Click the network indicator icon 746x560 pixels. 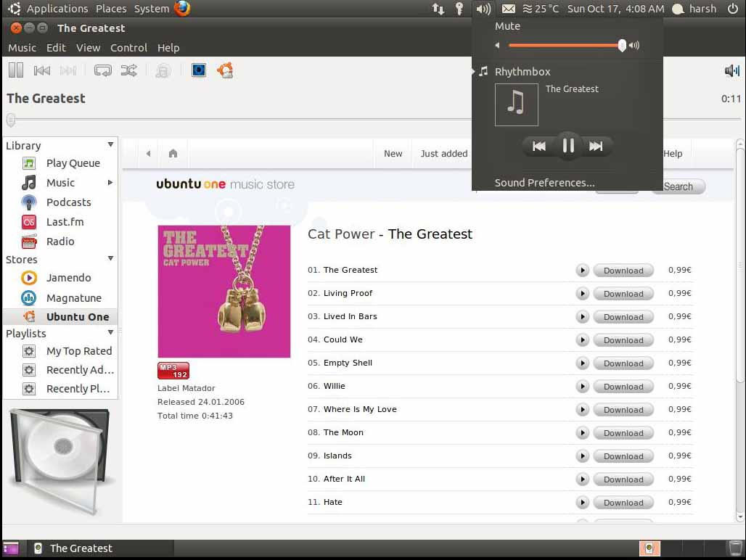[x=438, y=9]
